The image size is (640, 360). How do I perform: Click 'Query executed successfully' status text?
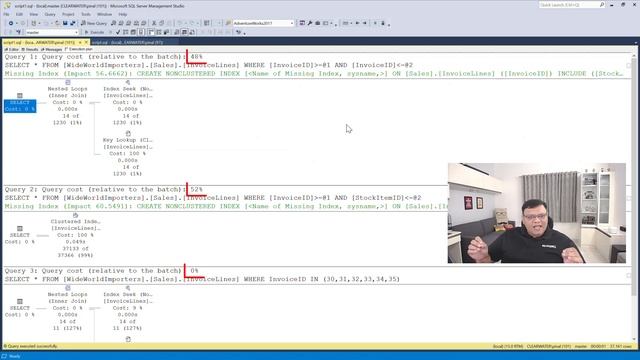tap(32, 346)
